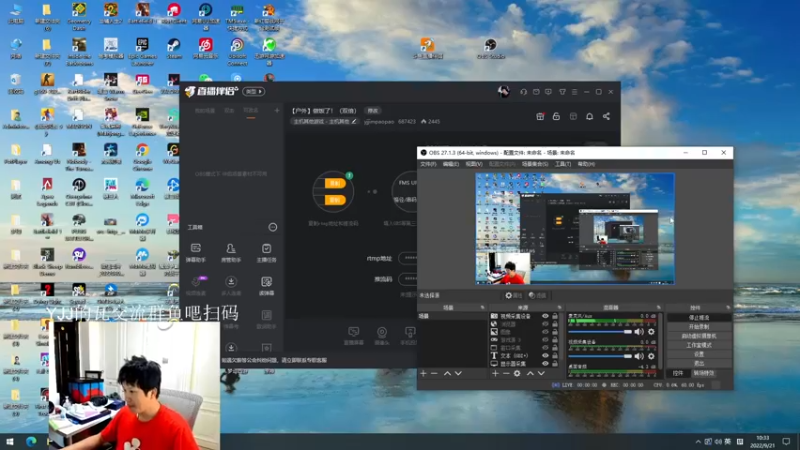800x450 pixels.
Task: Click 停止推流 in OBS controls
Action: click(x=698, y=317)
